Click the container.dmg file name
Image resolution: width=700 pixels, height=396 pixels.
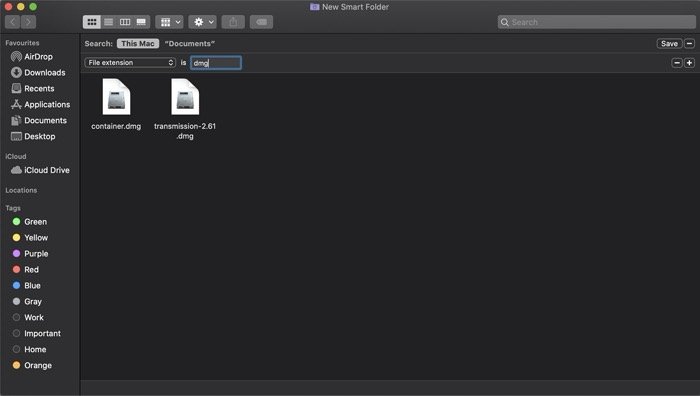[x=116, y=126]
